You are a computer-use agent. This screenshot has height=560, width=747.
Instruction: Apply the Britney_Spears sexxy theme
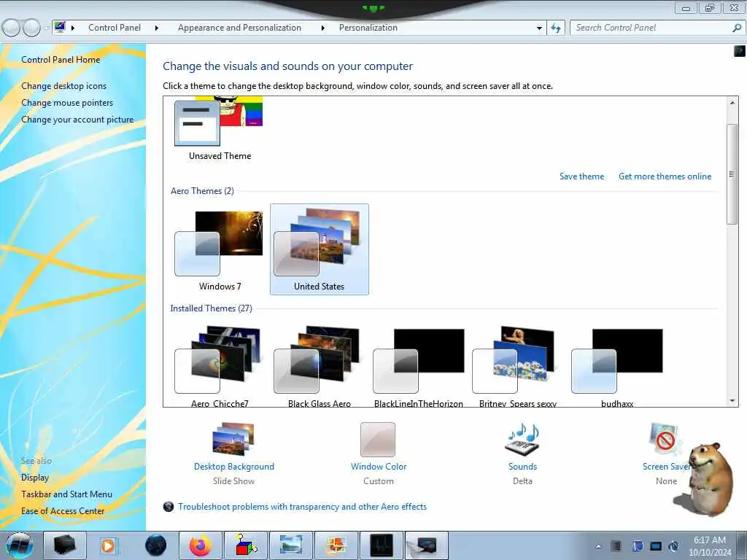(518, 365)
